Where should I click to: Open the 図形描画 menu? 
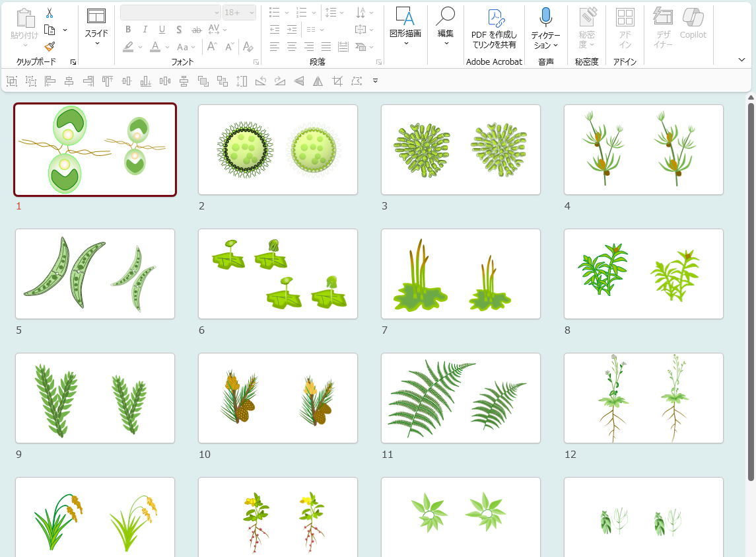pyautogui.click(x=405, y=26)
